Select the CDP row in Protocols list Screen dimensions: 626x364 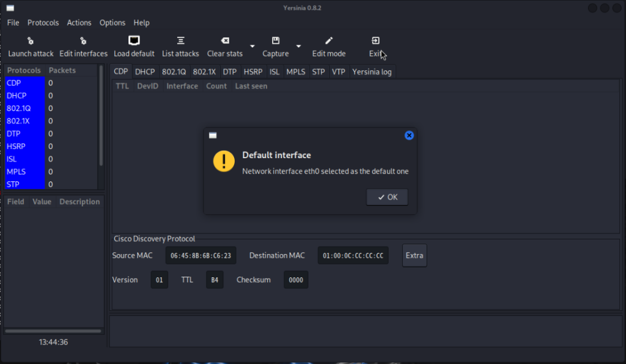click(51, 83)
